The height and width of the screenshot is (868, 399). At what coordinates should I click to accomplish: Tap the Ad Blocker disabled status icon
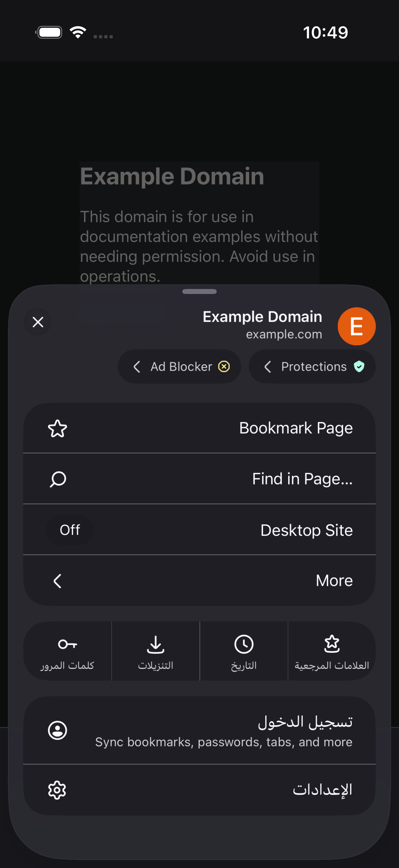(x=224, y=366)
